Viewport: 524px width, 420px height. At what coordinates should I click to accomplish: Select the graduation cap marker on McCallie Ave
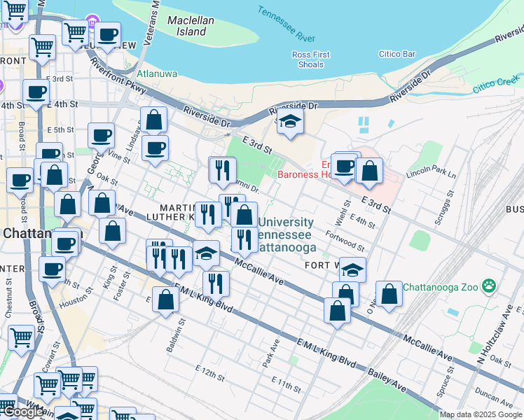click(x=206, y=253)
